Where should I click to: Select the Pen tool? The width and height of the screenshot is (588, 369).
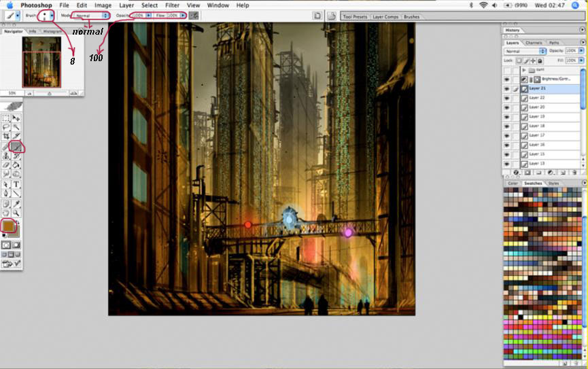tap(6, 194)
